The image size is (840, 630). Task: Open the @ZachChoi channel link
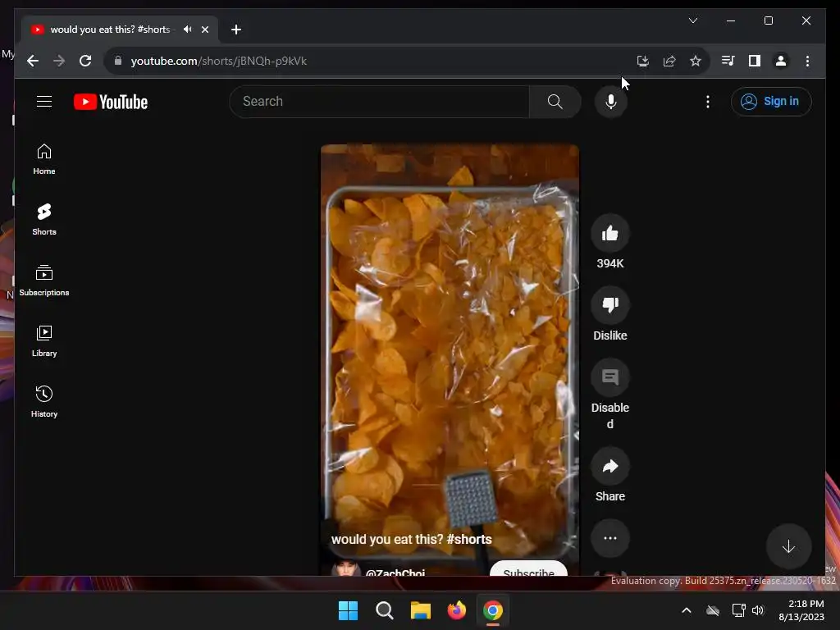point(395,573)
